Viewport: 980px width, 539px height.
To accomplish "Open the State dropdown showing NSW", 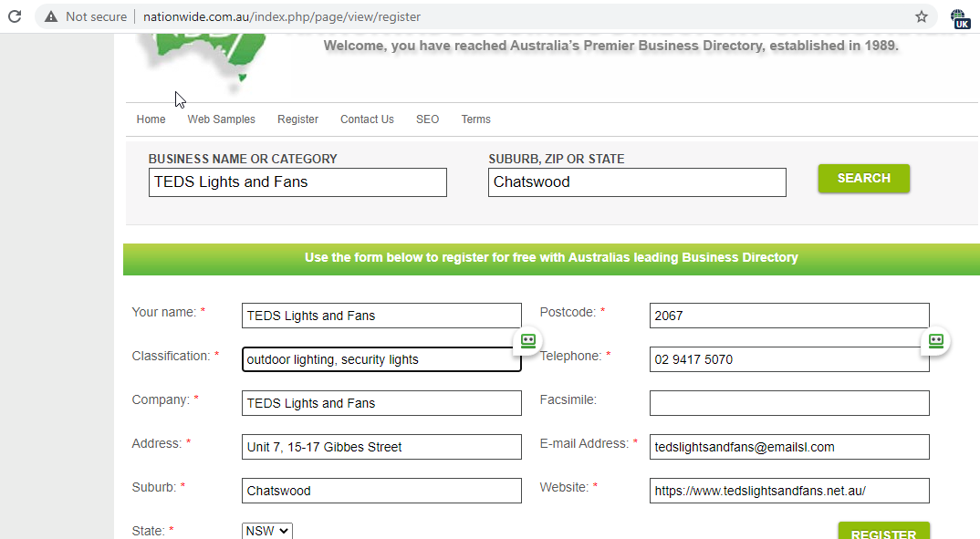I will [266, 531].
